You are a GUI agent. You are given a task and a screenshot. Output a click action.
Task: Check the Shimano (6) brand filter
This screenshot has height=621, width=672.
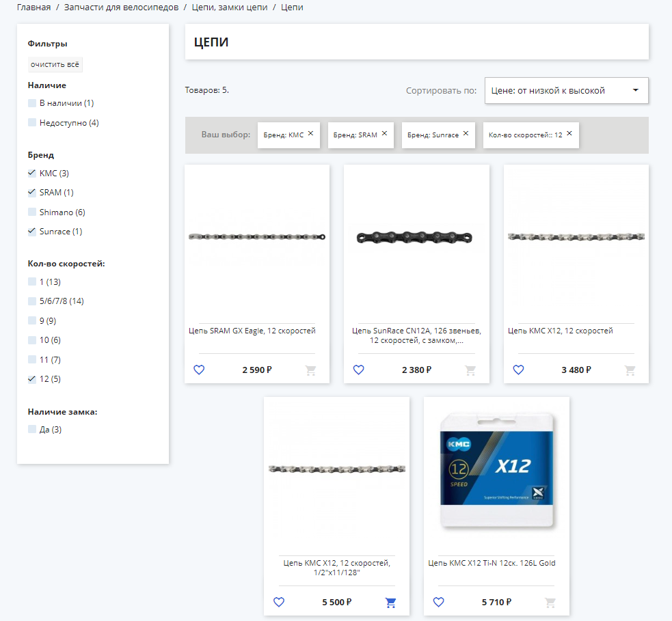pos(31,212)
